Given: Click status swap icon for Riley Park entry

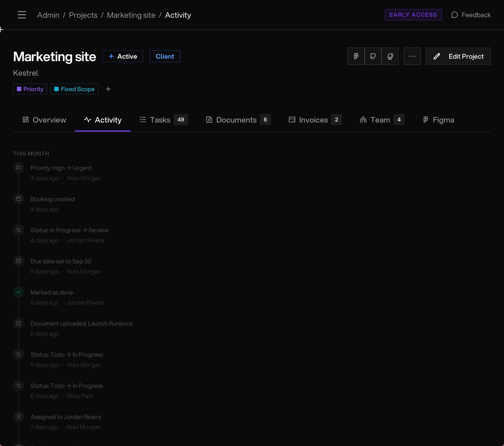Looking at the screenshot, I should (19, 385).
